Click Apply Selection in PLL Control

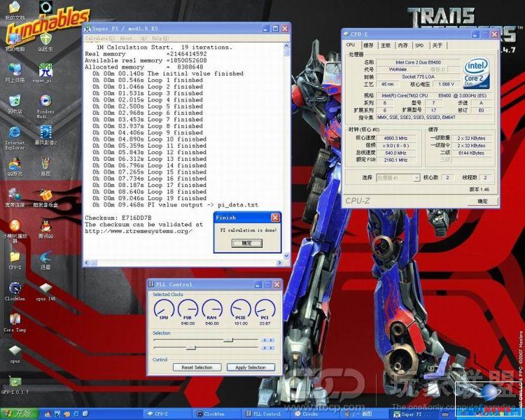(251, 367)
